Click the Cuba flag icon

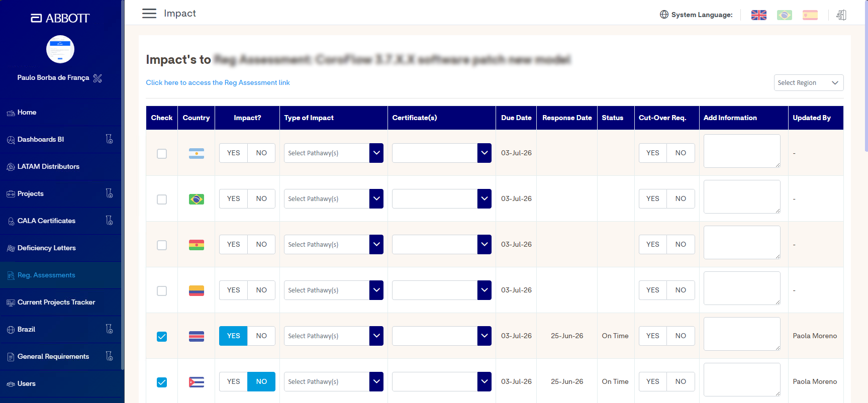[x=196, y=382]
